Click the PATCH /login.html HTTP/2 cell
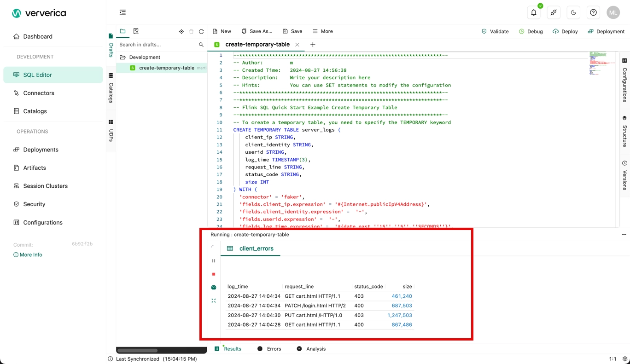 pyautogui.click(x=315, y=306)
